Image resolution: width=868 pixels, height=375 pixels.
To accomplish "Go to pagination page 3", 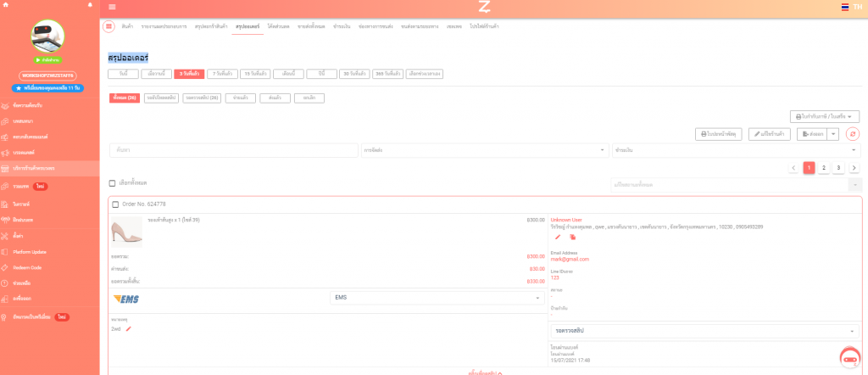I will click(838, 168).
